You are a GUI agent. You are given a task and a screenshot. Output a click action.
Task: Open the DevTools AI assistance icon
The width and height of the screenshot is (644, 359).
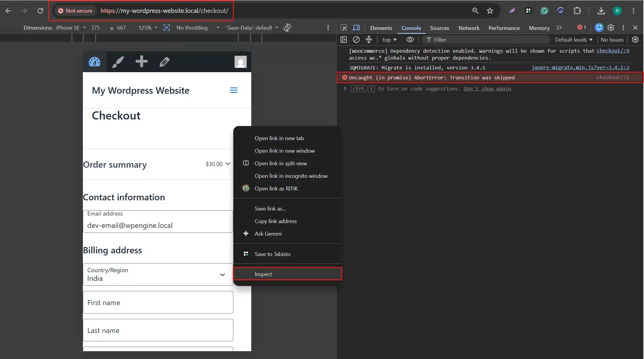pyautogui.click(x=599, y=28)
